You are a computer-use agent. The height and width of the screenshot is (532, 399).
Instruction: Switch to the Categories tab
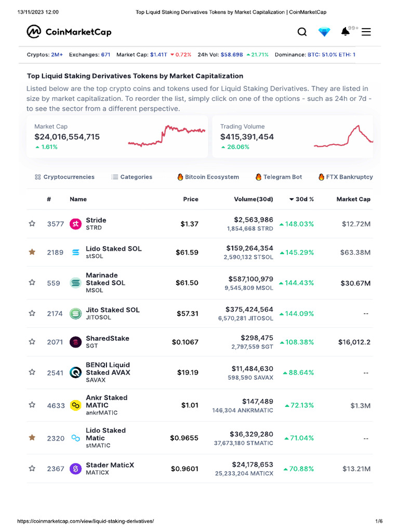[x=132, y=177]
